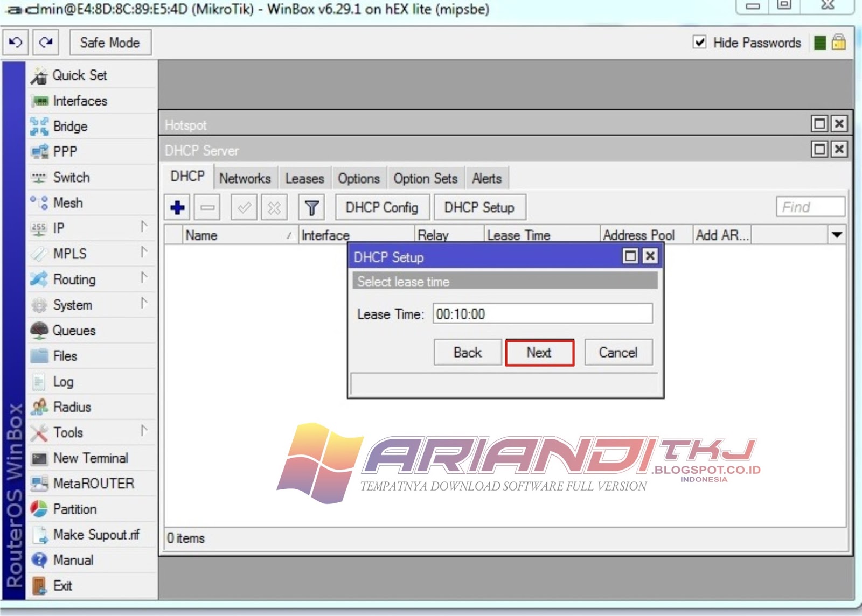Image resolution: width=862 pixels, height=616 pixels.
Task: Open the Radius settings
Action: coord(92,407)
